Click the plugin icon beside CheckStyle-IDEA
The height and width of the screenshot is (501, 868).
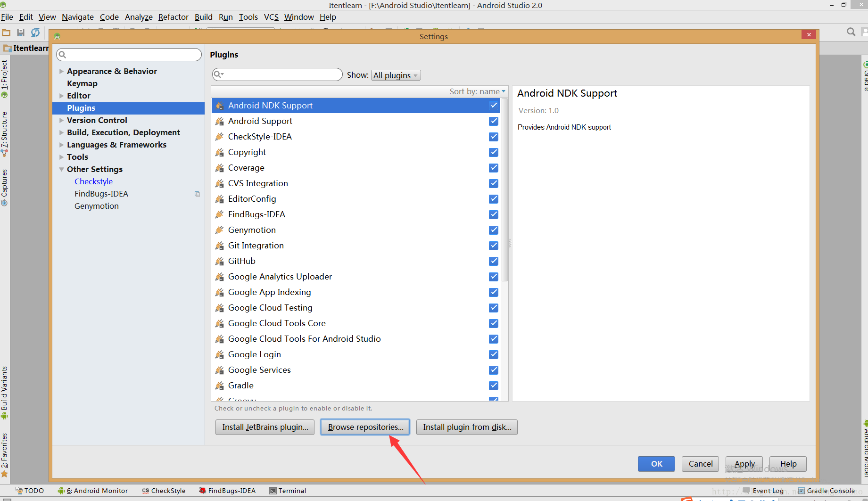coord(219,137)
